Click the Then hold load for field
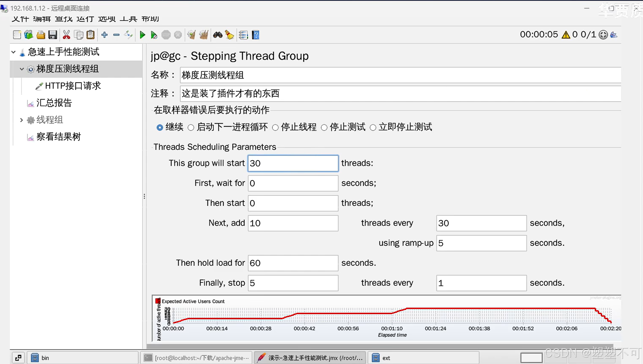Screen dimensions: 643x364 point(293,263)
